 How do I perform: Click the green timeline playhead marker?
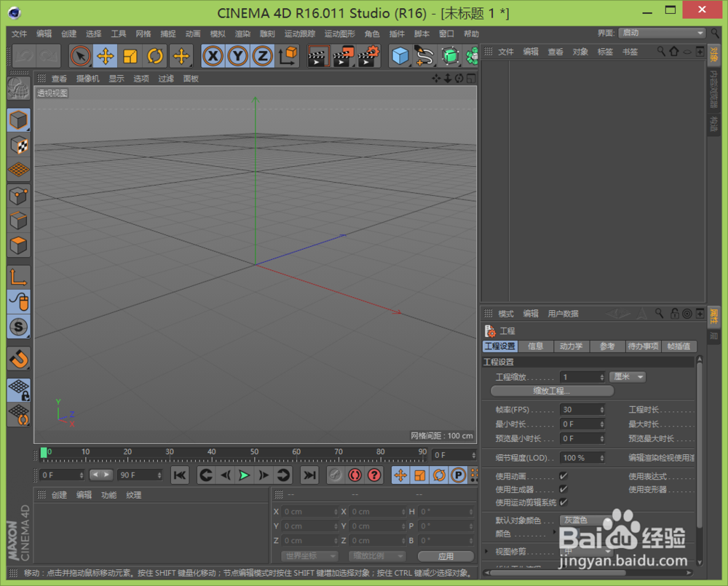(44, 453)
